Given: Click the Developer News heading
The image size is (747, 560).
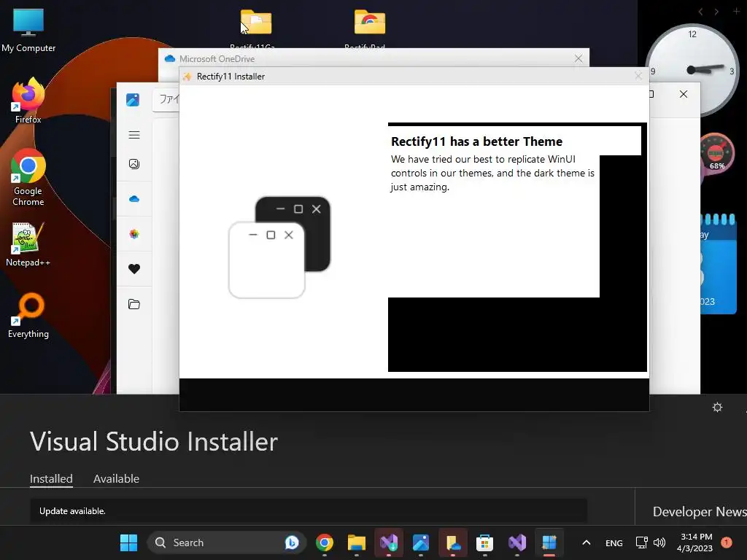Looking at the screenshot, I should point(700,511).
